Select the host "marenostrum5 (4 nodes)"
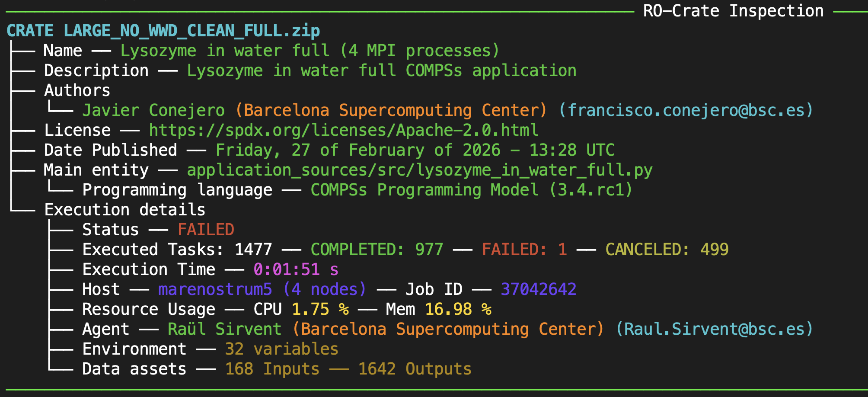This screenshot has width=868, height=397. (262, 289)
